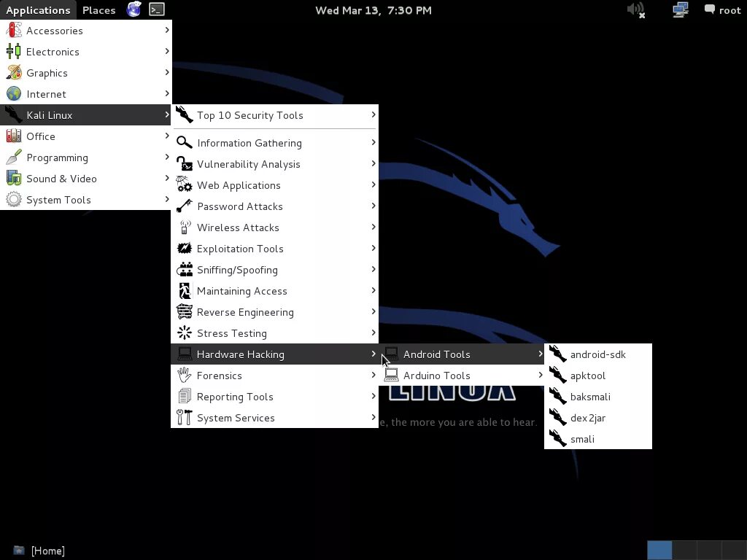Switch to the first workspace
This screenshot has width=747, height=560.
tap(659, 551)
